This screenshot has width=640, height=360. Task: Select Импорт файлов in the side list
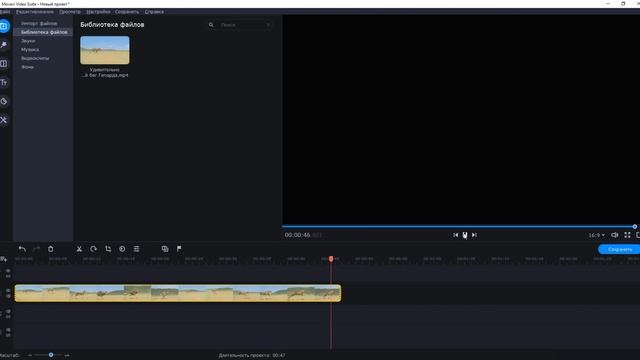pos(39,24)
